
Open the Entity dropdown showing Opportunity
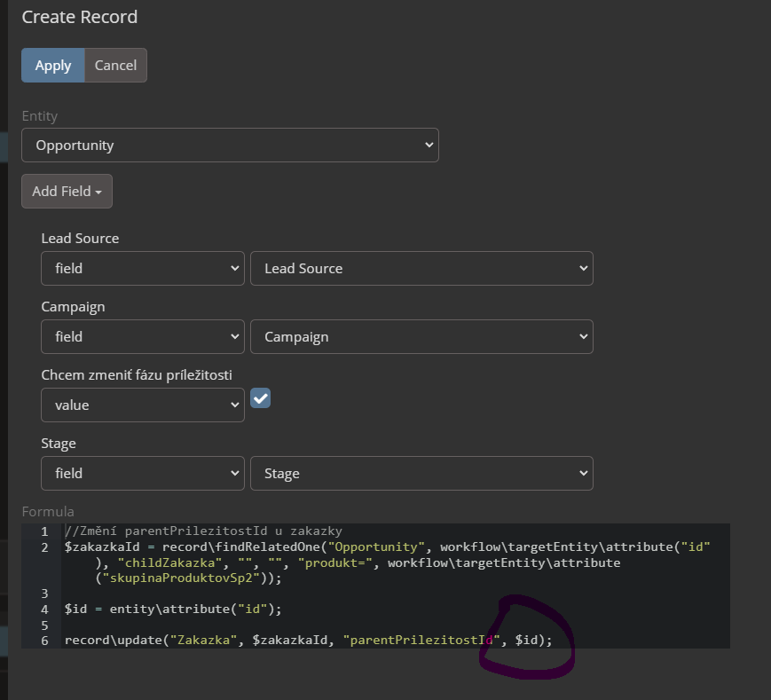click(230, 146)
